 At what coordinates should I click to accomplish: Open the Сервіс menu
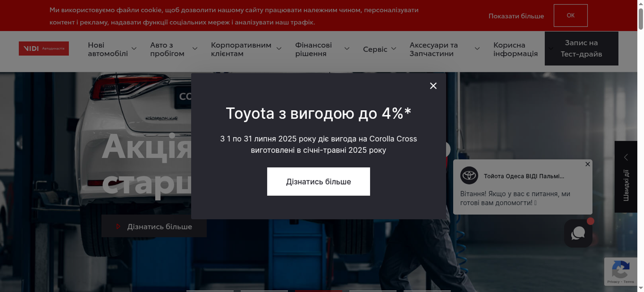(x=375, y=49)
